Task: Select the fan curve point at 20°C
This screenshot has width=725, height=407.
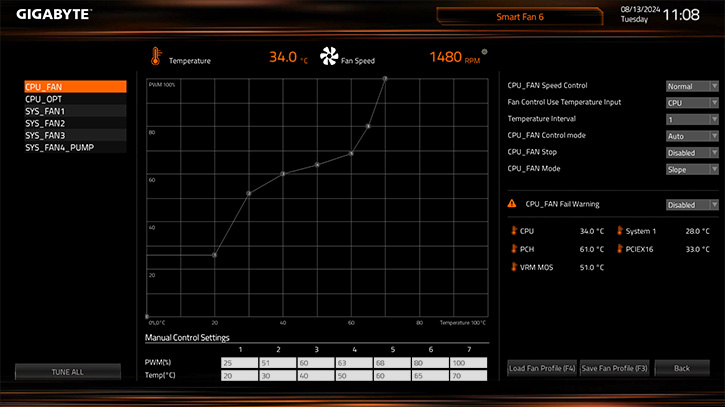Action: point(215,255)
